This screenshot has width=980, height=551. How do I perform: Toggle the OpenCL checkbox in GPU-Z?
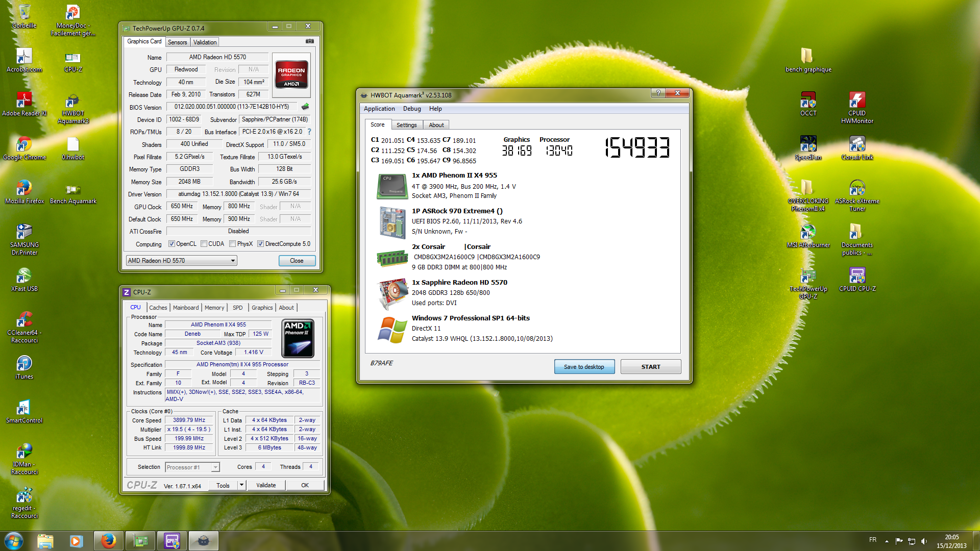[171, 244]
